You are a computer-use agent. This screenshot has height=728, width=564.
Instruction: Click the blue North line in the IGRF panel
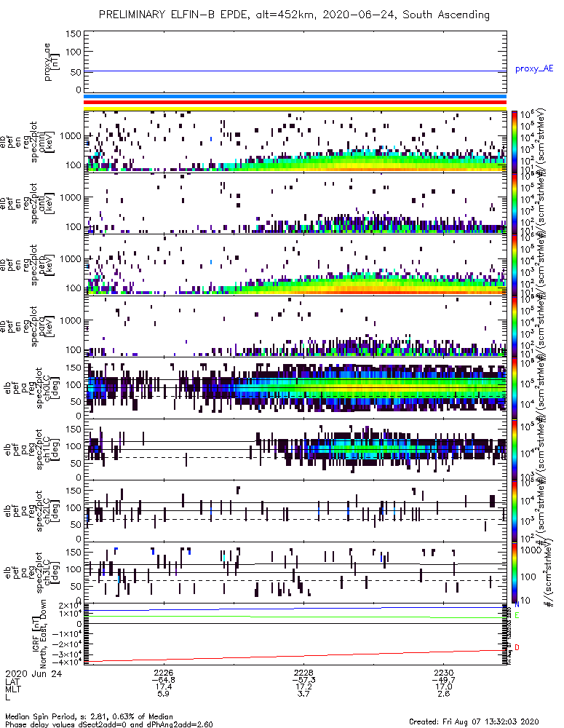[x=295, y=609]
